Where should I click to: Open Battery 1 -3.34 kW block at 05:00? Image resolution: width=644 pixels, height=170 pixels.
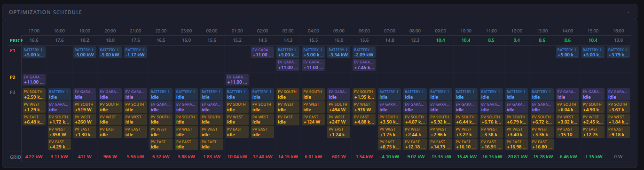(339, 52)
